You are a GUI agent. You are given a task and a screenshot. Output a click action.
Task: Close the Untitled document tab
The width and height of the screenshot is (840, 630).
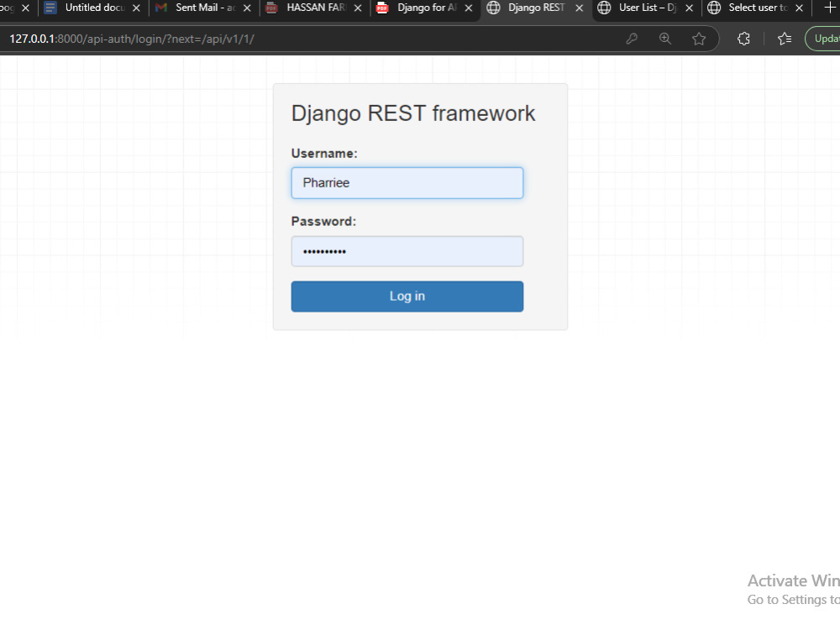pyautogui.click(x=136, y=8)
